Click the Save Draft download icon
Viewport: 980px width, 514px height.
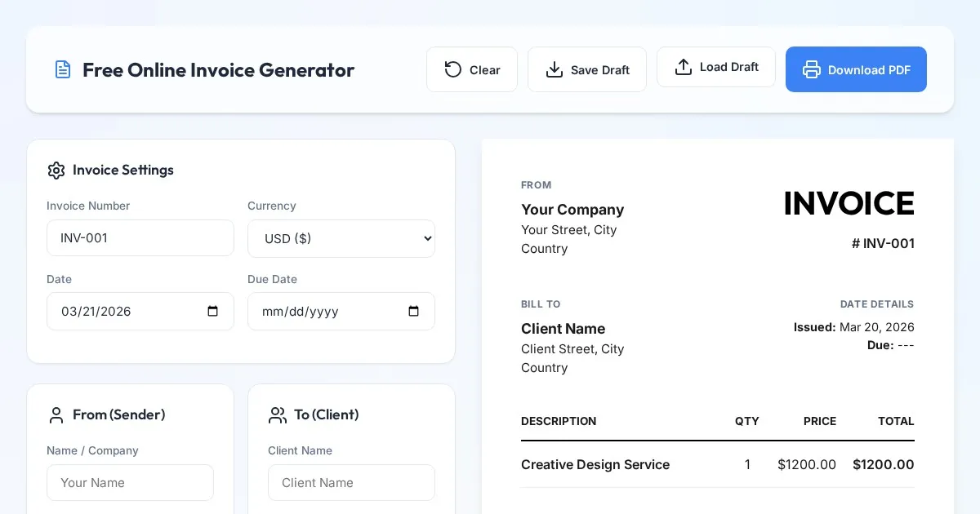tap(555, 69)
